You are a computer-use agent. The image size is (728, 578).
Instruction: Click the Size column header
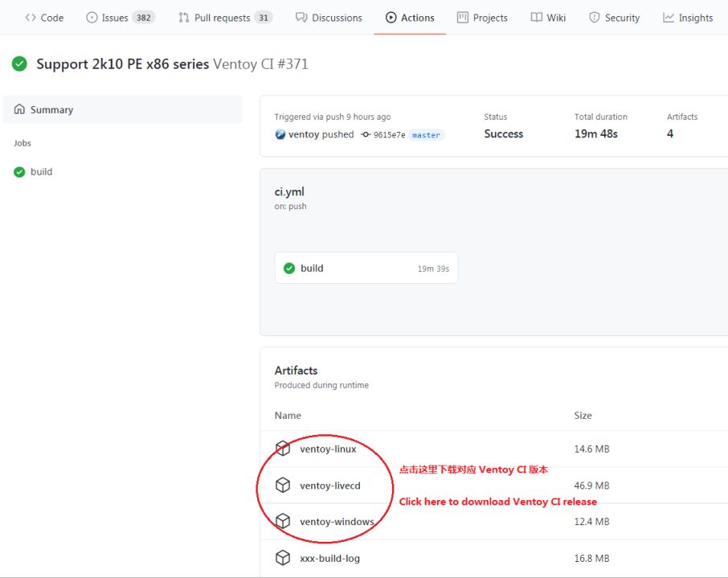583,416
